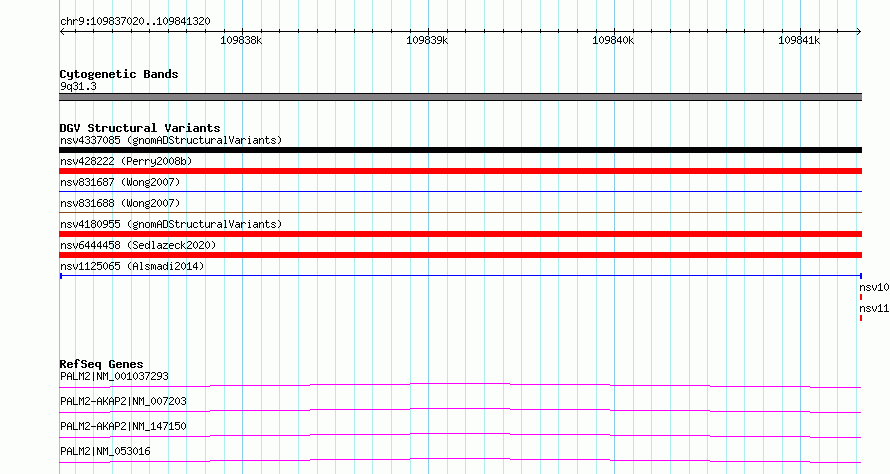Open variant nsv4337085 (gnomADStructuralVariants) label

click(x=171, y=140)
